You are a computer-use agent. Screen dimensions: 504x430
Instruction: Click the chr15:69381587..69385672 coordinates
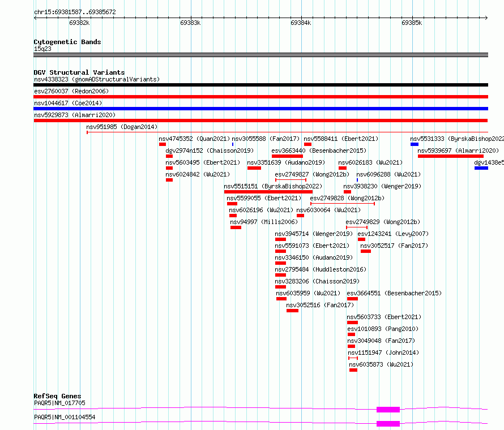tap(75, 12)
